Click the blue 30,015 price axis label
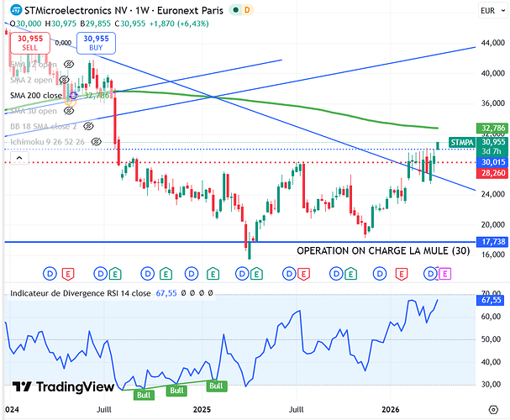The image size is (510, 420). click(493, 162)
